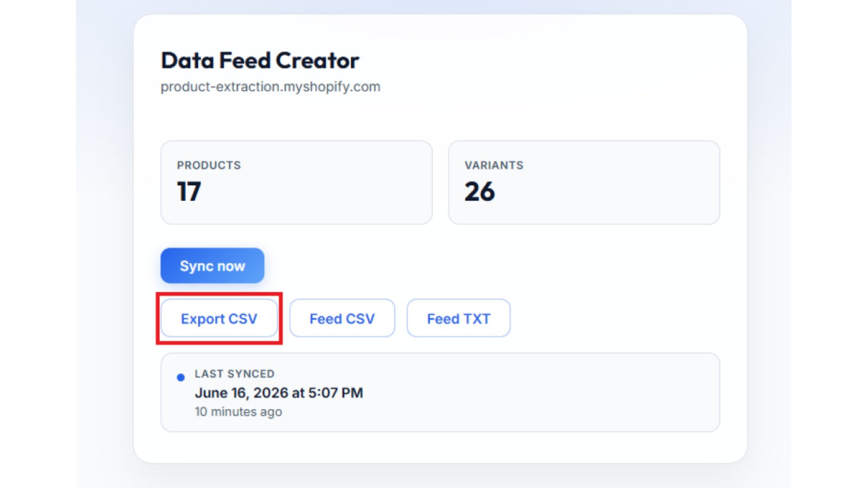This screenshot has width=868, height=488.
Task: Click the blue sync status dot
Action: 181,377
